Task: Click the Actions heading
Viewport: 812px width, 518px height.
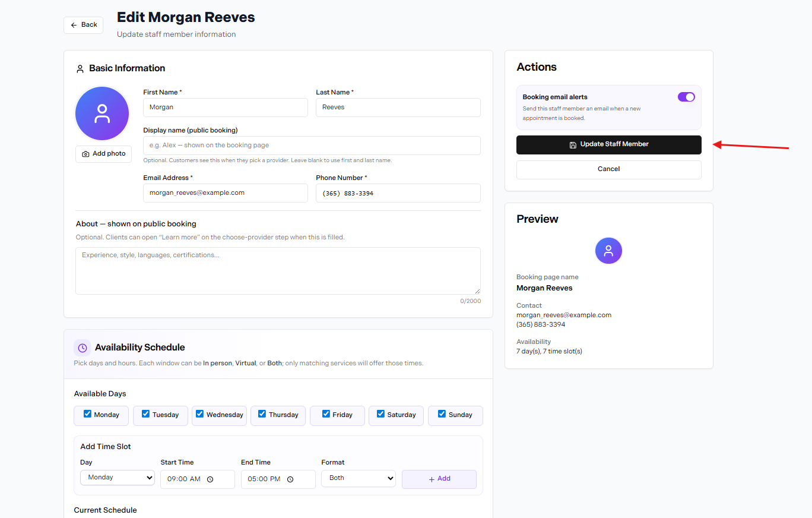Action: (x=537, y=67)
